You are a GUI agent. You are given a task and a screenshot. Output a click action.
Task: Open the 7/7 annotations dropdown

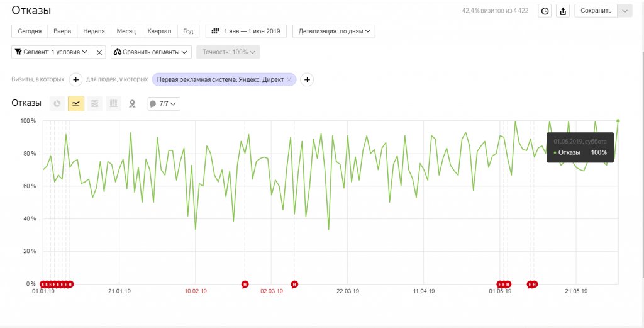tap(164, 104)
